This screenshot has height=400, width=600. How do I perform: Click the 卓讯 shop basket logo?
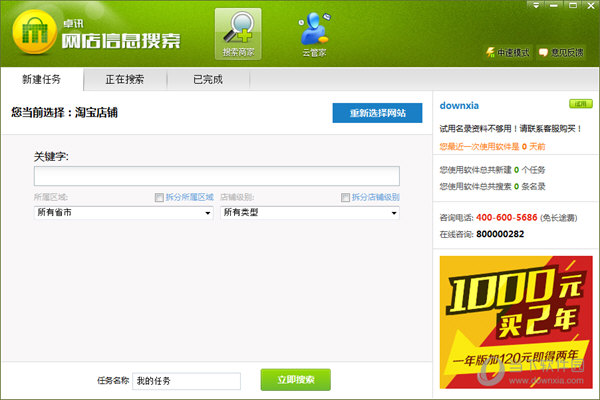coord(34,32)
